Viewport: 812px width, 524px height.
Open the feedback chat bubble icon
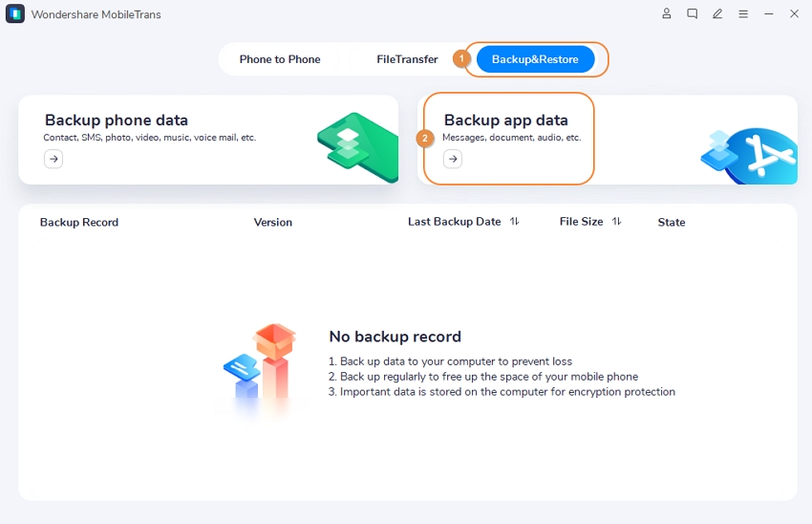point(692,14)
